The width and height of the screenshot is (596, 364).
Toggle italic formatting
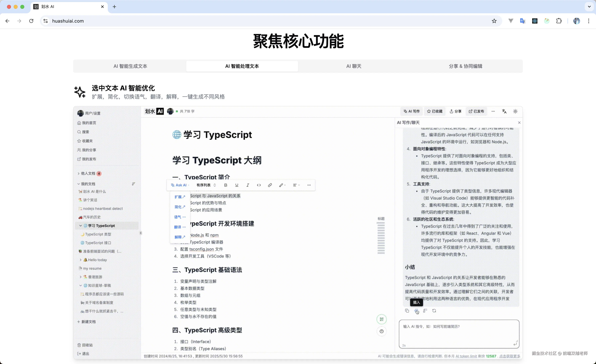[248, 185]
